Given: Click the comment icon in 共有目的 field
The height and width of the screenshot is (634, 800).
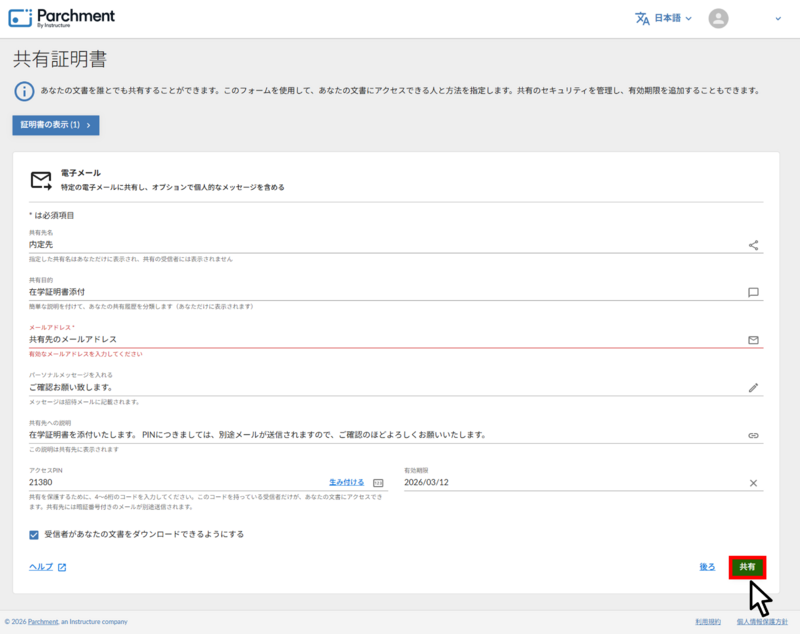Looking at the screenshot, I should [754, 292].
